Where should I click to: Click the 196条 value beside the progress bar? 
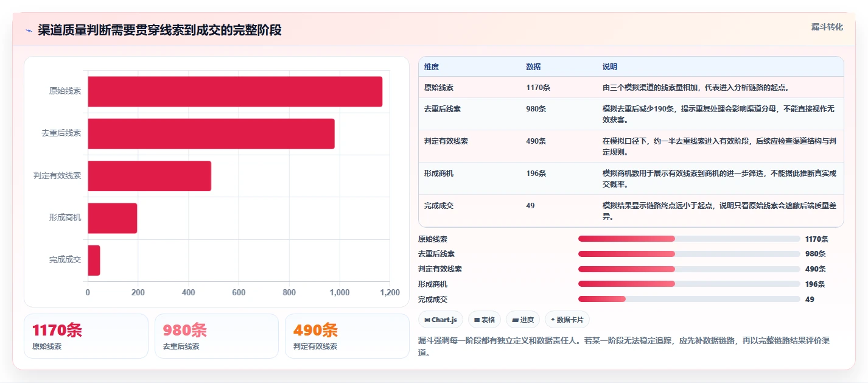tap(815, 284)
